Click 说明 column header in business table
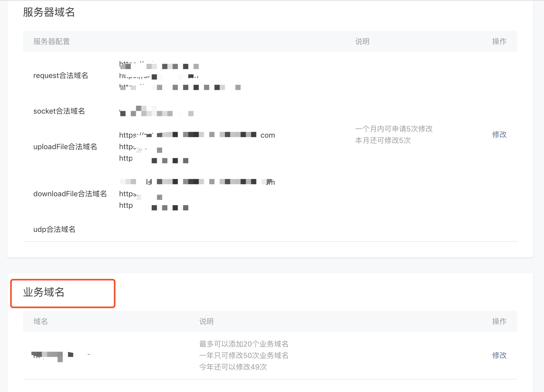The width and height of the screenshot is (544, 392). click(206, 322)
